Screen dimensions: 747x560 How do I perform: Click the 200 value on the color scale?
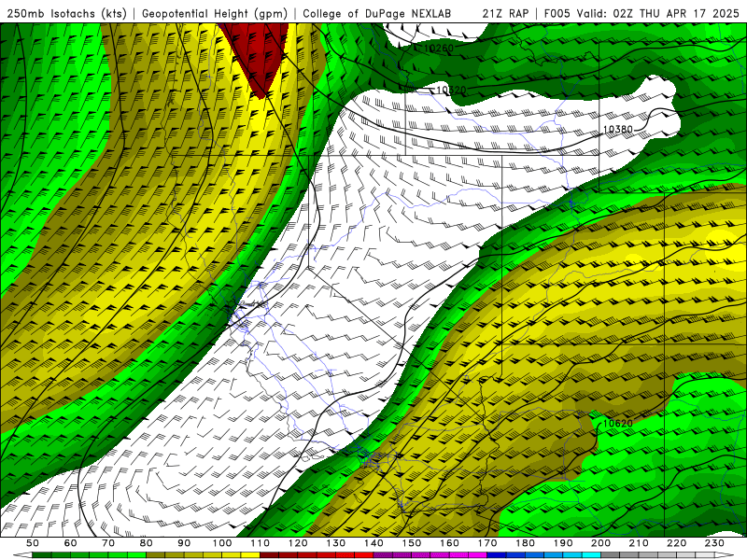point(600,543)
